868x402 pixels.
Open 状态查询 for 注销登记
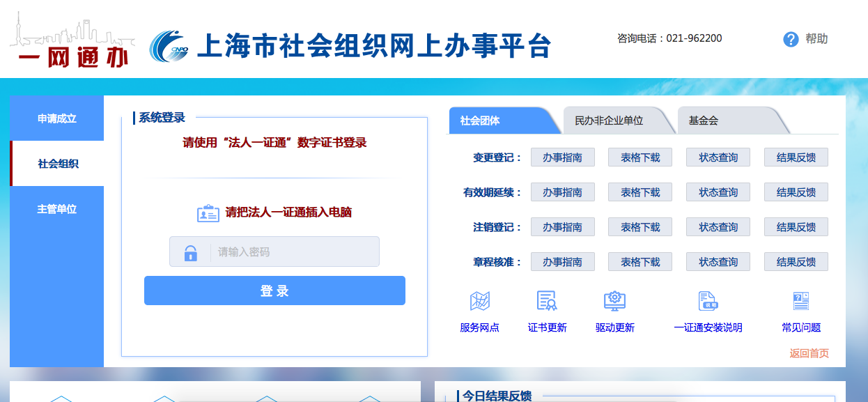tap(718, 227)
